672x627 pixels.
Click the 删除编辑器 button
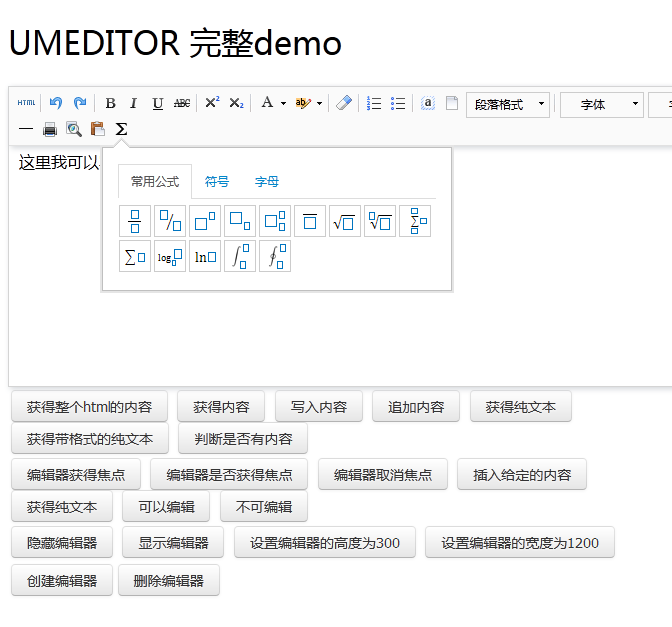[x=169, y=580]
